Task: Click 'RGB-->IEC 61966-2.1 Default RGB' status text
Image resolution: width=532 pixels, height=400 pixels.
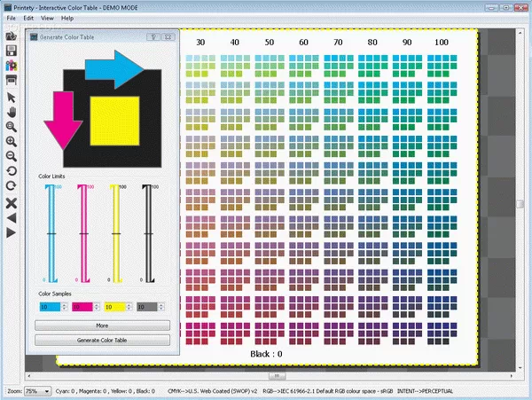Action: pos(328,391)
